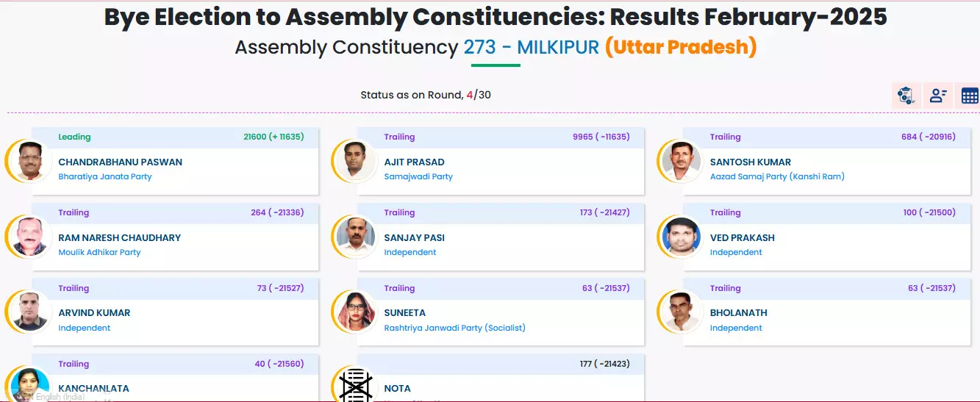Screen dimensions: 980x402
Task: Select Ram Naresh Chaudhary's photo
Action: pos(30,236)
